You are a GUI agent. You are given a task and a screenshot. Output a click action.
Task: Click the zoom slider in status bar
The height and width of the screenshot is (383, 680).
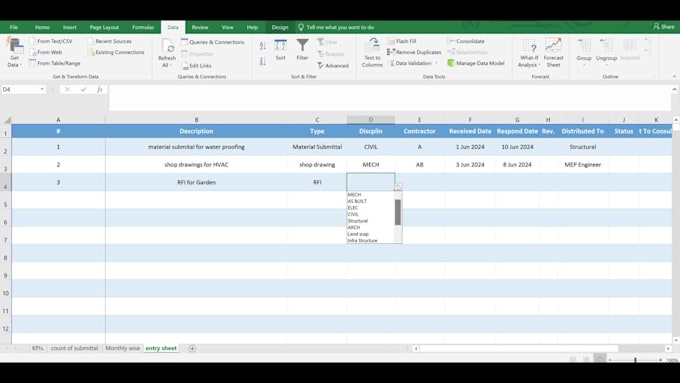(x=635, y=360)
